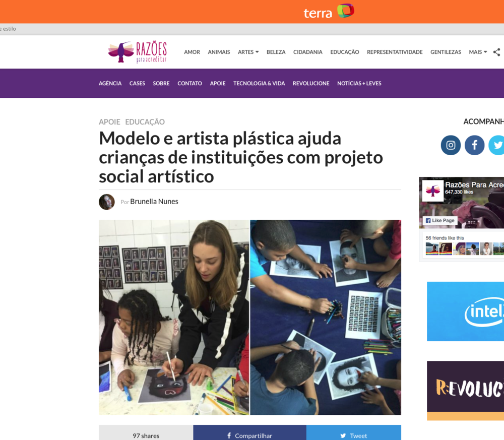Click the Terra logo in orange header

pos(329,11)
